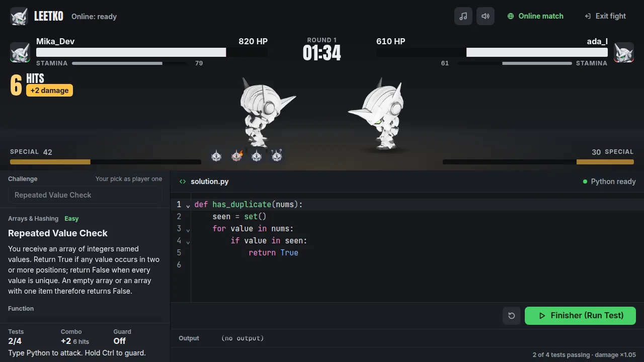Mute sound with the speaker button

pos(486,16)
